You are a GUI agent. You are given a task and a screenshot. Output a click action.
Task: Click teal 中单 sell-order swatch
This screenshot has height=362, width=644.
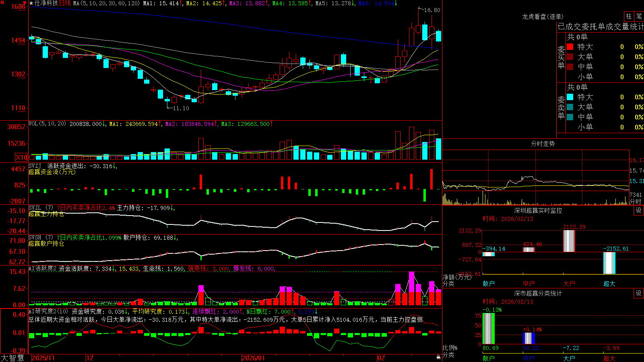point(570,117)
